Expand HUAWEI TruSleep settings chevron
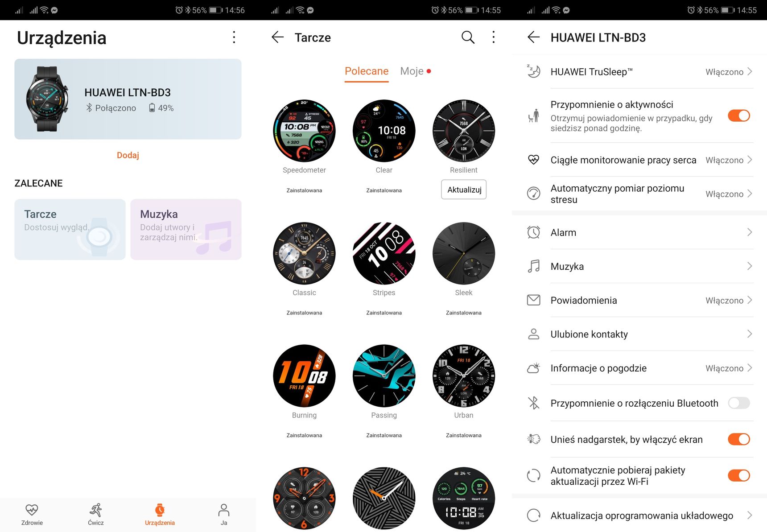Viewport: 767px width, 532px height. pos(749,71)
